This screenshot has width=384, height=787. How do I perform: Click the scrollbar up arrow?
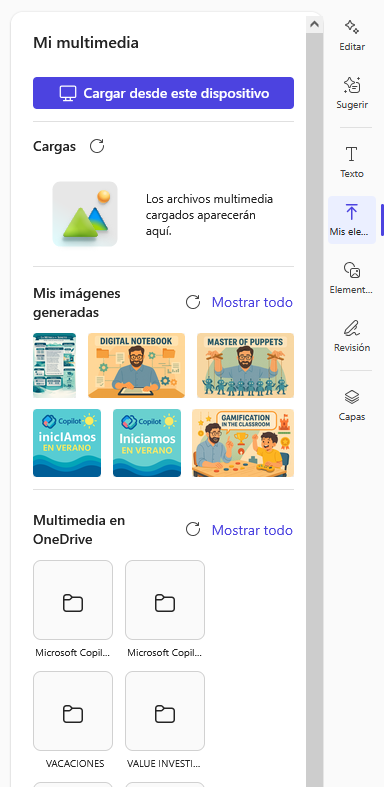[x=314, y=23]
